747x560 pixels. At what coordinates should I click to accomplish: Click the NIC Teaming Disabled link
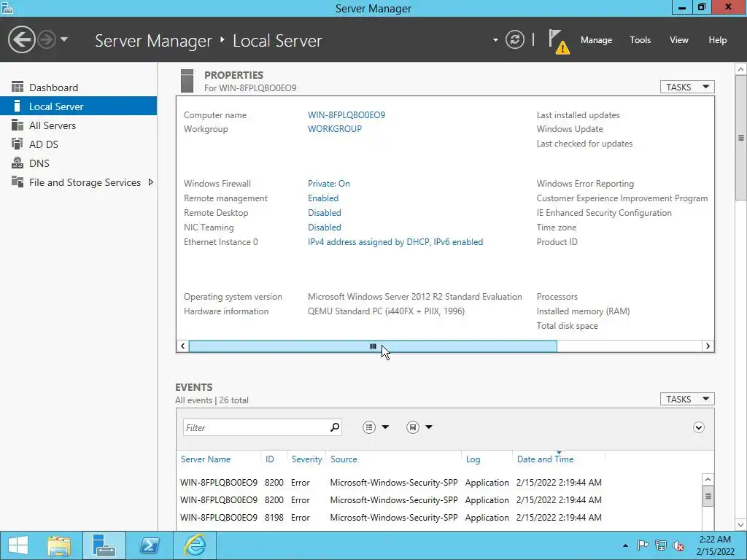(325, 227)
